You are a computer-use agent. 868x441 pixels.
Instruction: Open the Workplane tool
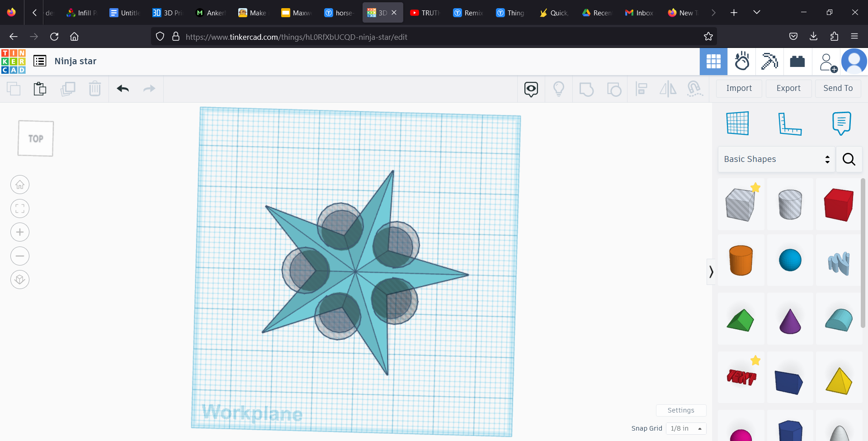[x=737, y=123]
